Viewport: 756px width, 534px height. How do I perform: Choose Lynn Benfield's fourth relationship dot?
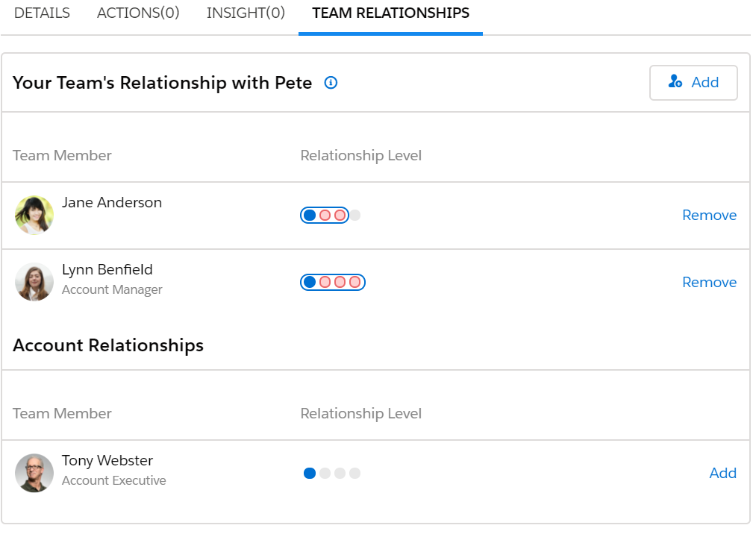pos(354,283)
